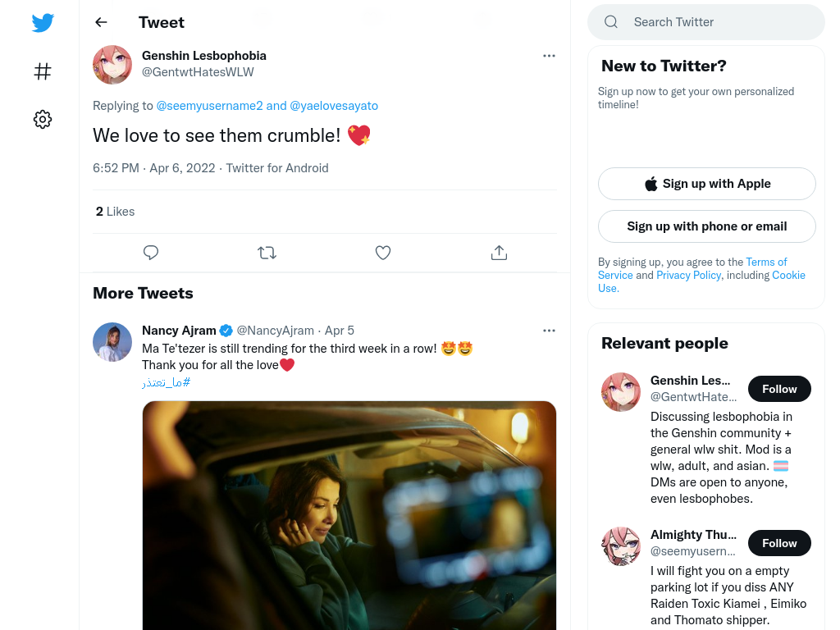Open more options on Genshin Lesbophobia tweet
The image size is (840, 630).
[549, 56]
